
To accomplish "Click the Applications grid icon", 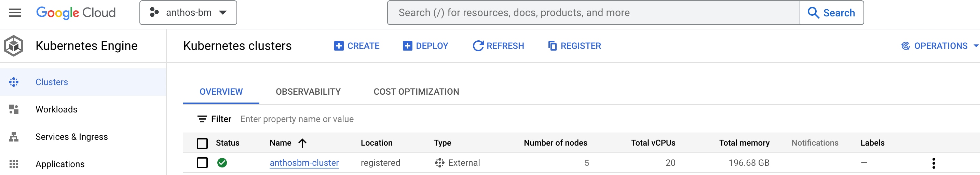I will [14, 164].
